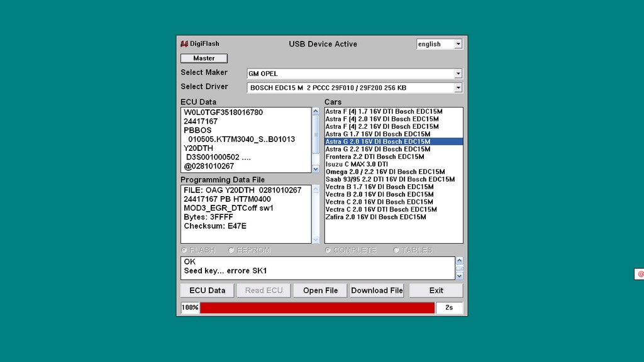
Task: Click MOD3_EGR_DTCoff sw1 line
Action: pyautogui.click(x=228, y=208)
